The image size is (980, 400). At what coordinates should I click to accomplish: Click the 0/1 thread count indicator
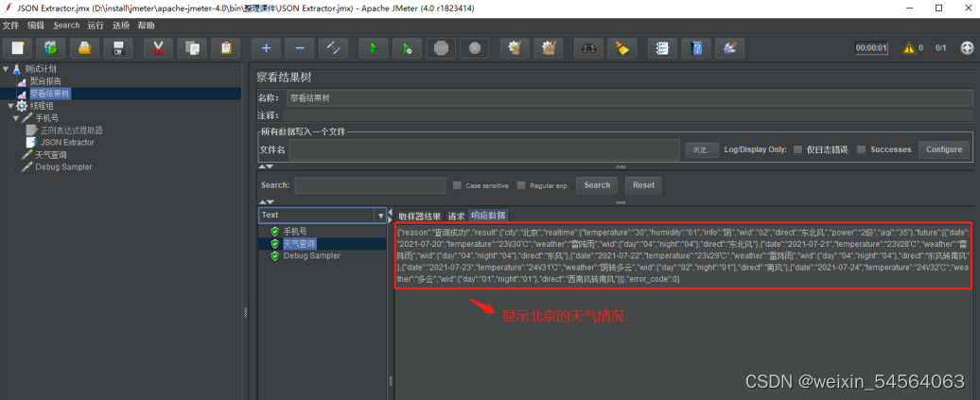tap(940, 48)
